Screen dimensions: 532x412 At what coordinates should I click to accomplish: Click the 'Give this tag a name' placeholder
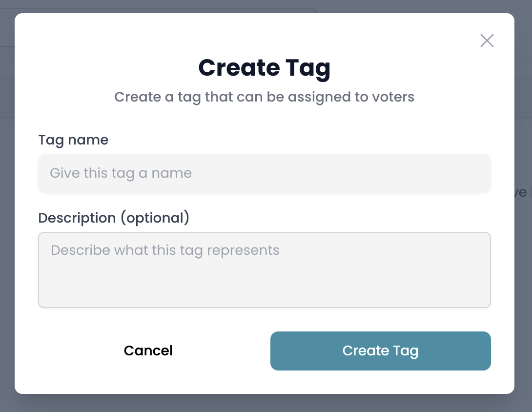[121, 173]
